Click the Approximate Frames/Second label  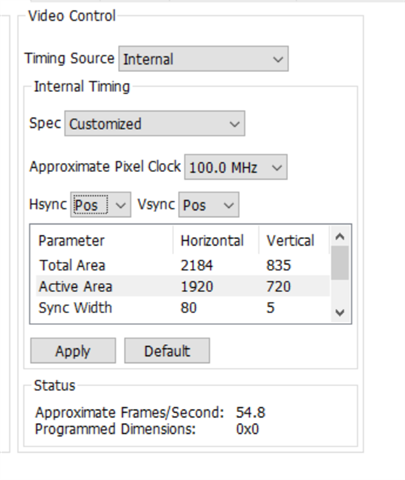(130, 413)
